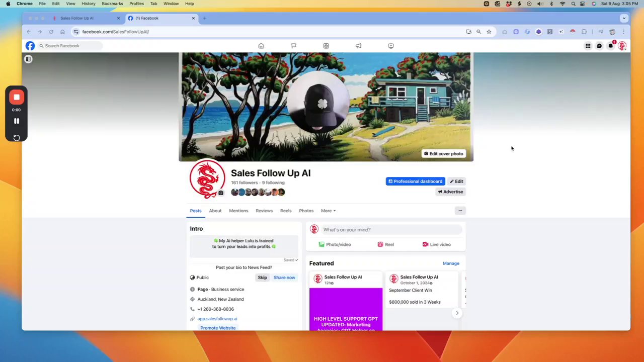This screenshot has height=362, width=644.
Task: Click the Facebook logo in the header
Action: tap(30, 46)
